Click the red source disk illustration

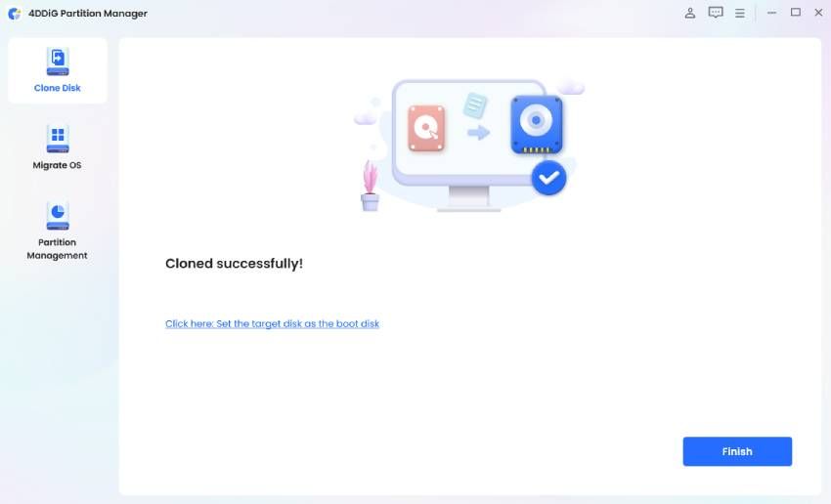(x=426, y=128)
